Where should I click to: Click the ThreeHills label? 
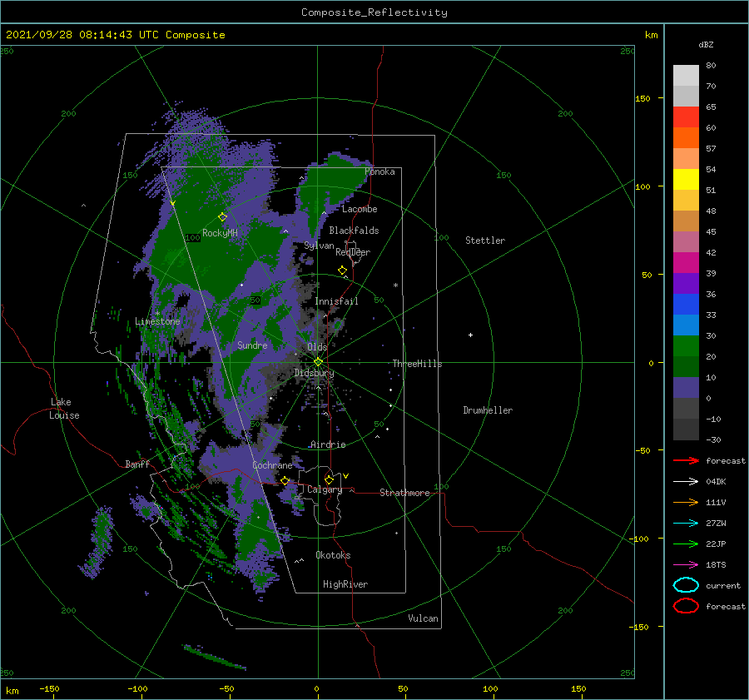(417, 364)
